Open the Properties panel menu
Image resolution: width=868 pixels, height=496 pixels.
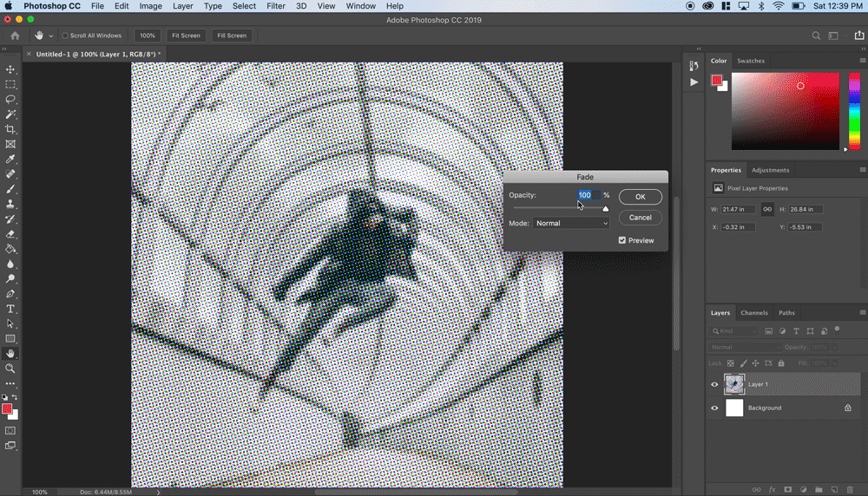(x=863, y=170)
